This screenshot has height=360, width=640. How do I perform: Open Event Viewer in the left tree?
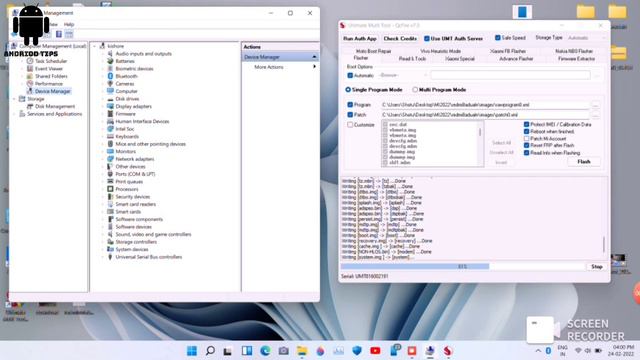[49, 69]
